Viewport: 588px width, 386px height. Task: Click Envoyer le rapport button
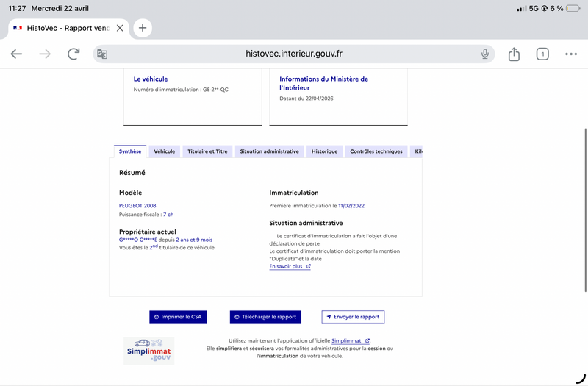tap(353, 317)
